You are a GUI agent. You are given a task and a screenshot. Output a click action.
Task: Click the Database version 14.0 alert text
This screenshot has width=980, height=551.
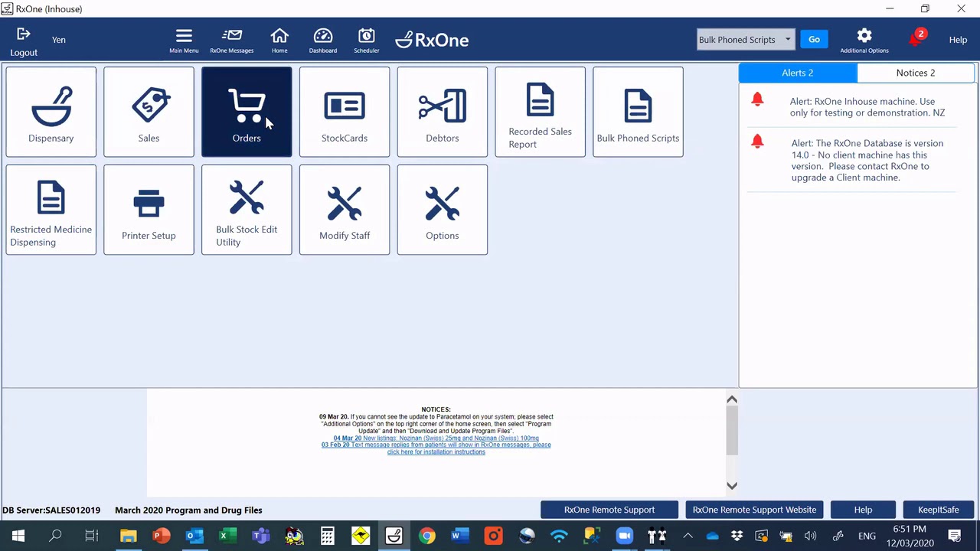coord(867,160)
